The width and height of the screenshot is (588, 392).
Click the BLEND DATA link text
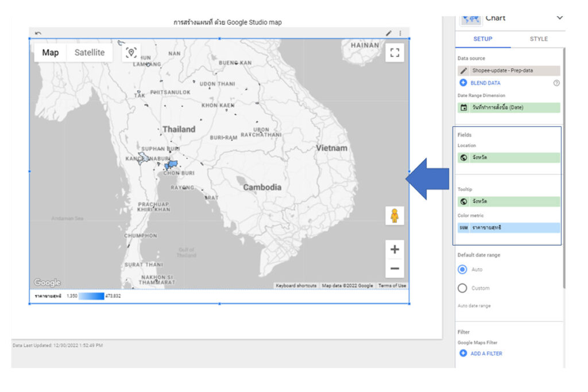[485, 83]
